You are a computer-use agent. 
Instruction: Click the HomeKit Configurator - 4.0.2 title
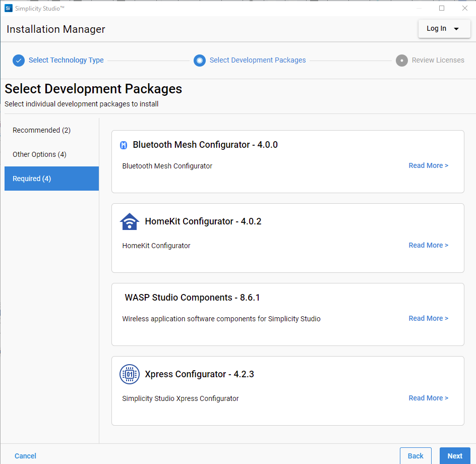[x=203, y=221]
